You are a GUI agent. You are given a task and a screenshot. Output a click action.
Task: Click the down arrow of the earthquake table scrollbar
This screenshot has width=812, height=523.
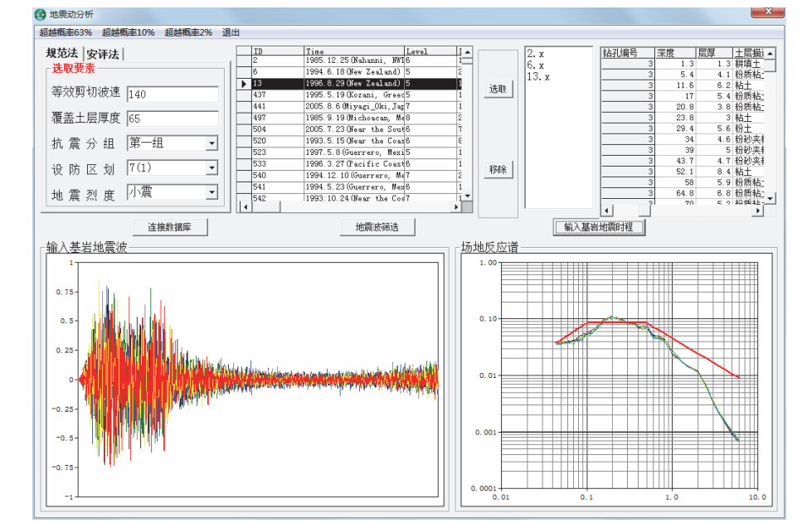467,196
